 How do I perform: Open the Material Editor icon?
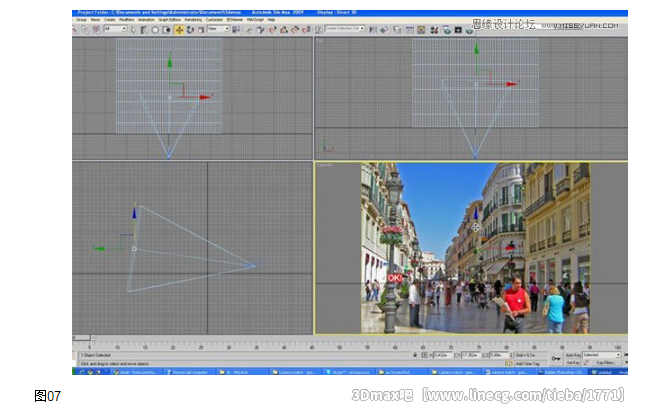pos(434,30)
